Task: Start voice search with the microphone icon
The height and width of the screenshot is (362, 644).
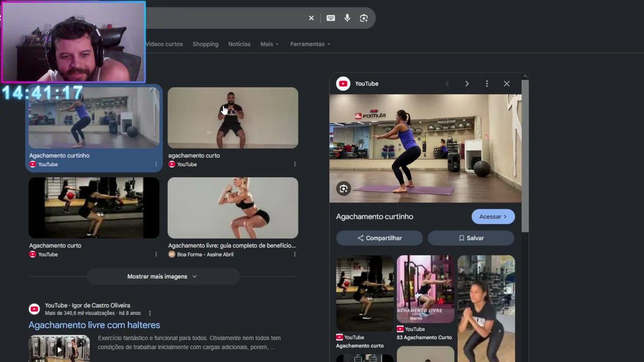Action: 347,18
